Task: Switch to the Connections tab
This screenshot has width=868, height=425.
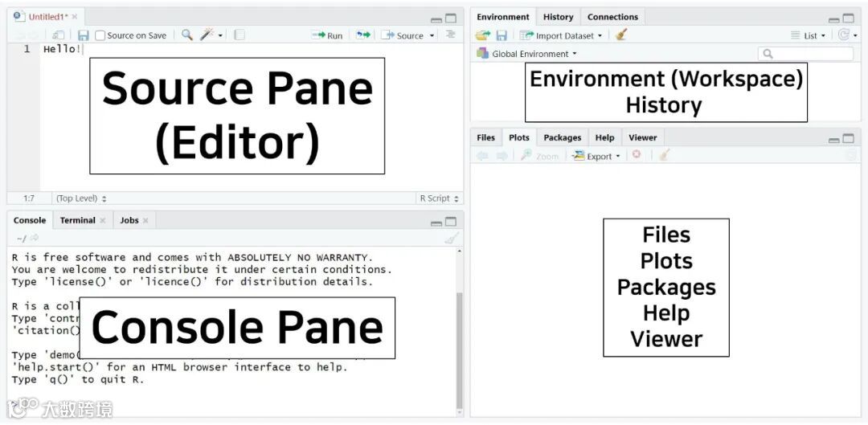Action: pyautogui.click(x=612, y=17)
